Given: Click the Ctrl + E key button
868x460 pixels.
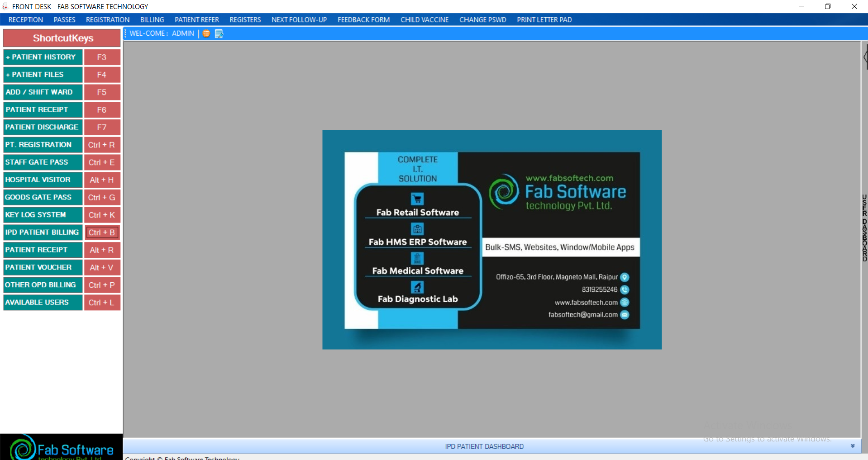Looking at the screenshot, I should [102, 162].
